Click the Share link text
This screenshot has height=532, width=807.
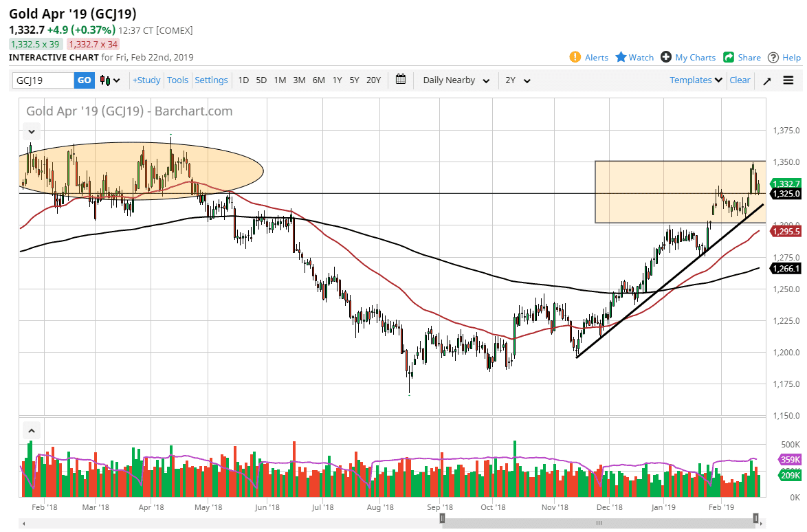[749, 58]
